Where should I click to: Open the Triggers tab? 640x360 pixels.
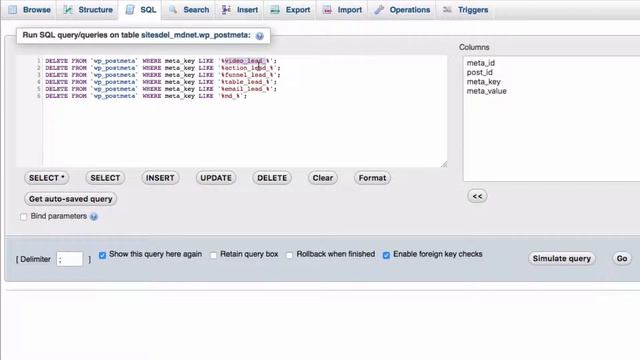pyautogui.click(x=466, y=9)
